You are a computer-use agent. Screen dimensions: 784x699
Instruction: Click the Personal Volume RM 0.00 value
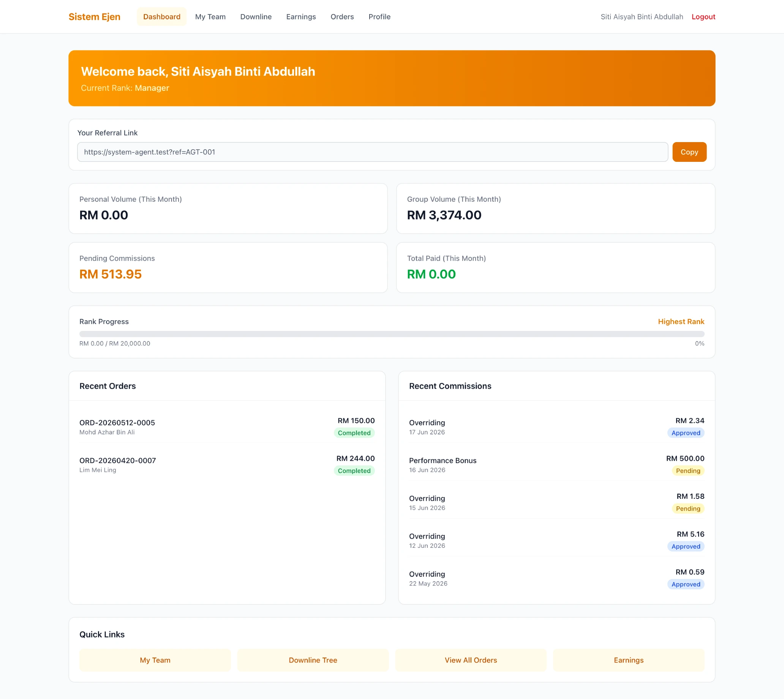[104, 215]
